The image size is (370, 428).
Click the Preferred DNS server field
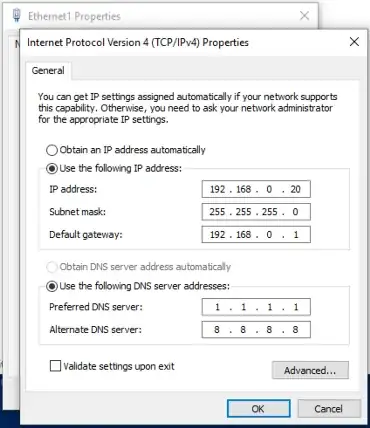(x=256, y=307)
